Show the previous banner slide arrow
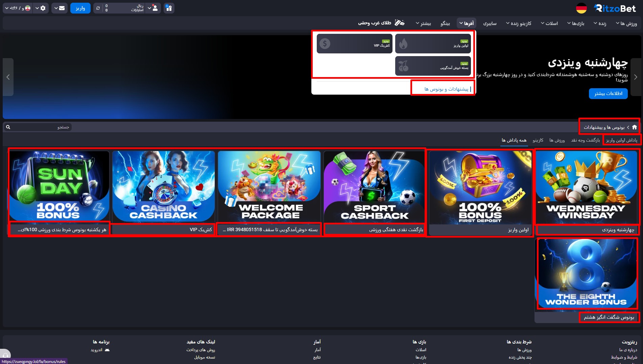The width and height of the screenshot is (643, 364). [8, 77]
